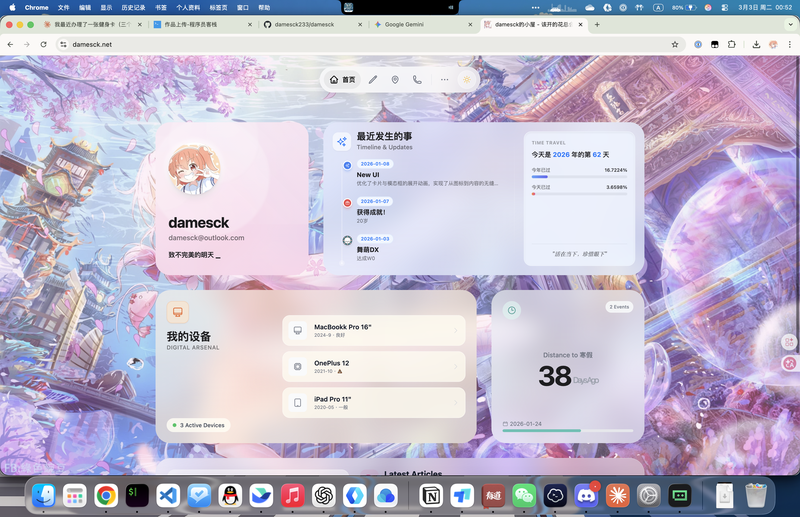This screenshot has height=517, width=800.
Task: Click the Chrome downloads icon
Action: [756, 44]
